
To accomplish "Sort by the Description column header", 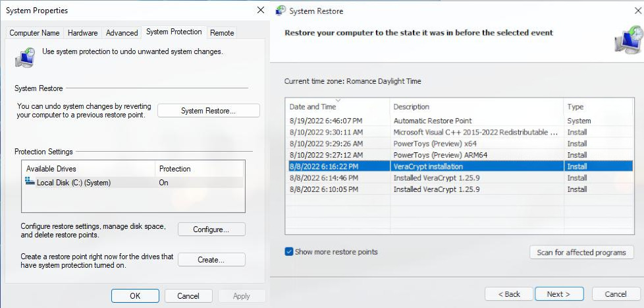I will [477, 106].
